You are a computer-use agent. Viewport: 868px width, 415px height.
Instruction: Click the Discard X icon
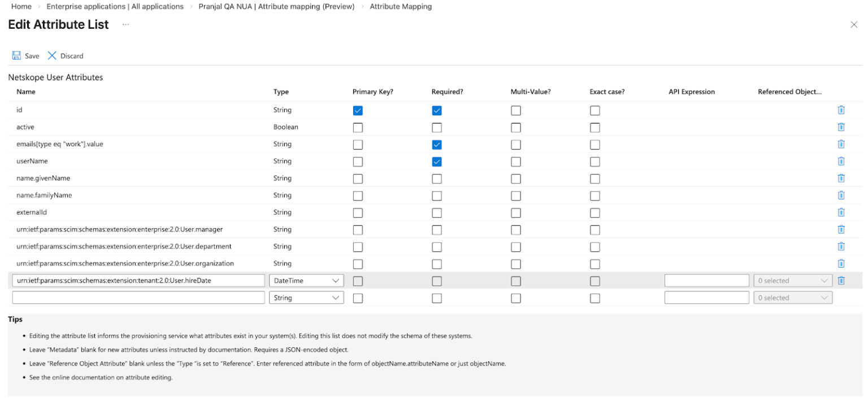coord(52,55)
